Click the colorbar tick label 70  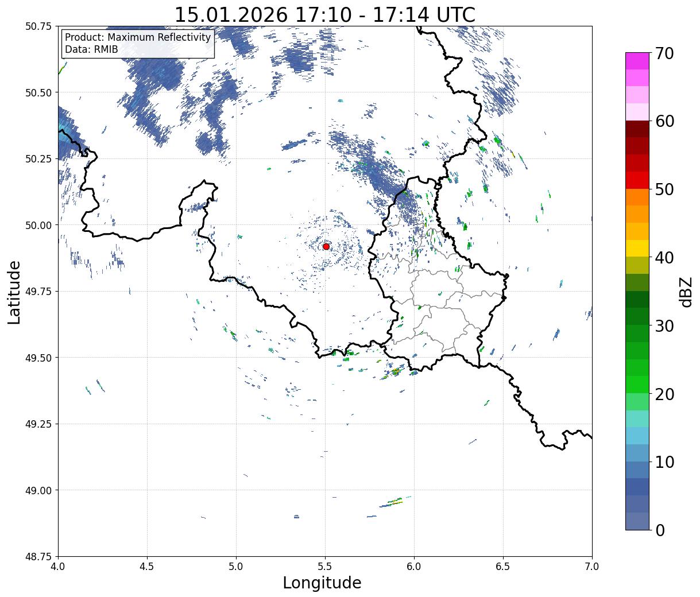point(665,53)
